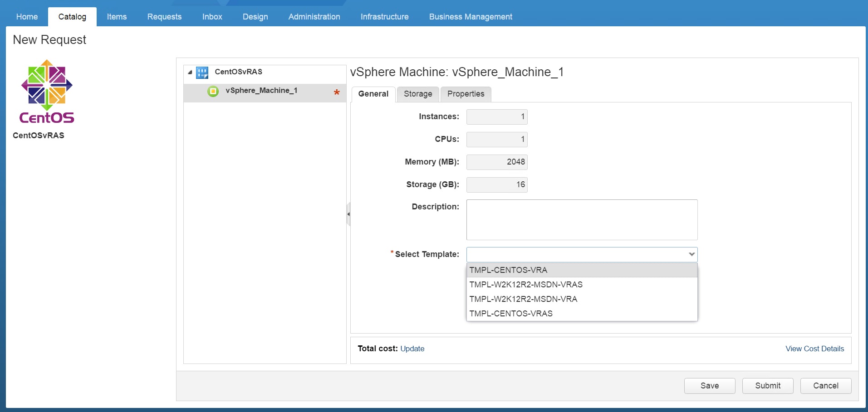Go to the Home tab
The height and width of the screenshot is (412, 868).
(x=27, y=17)
